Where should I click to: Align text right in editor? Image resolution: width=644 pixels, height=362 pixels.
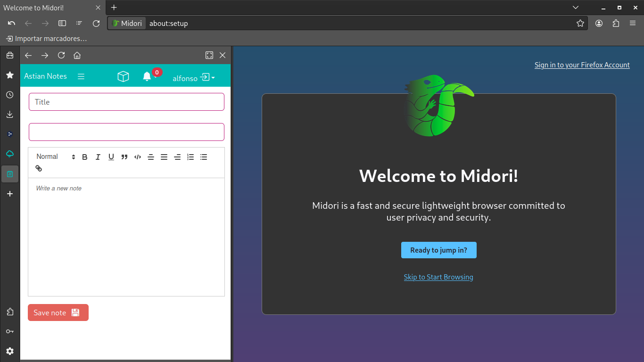177,157
